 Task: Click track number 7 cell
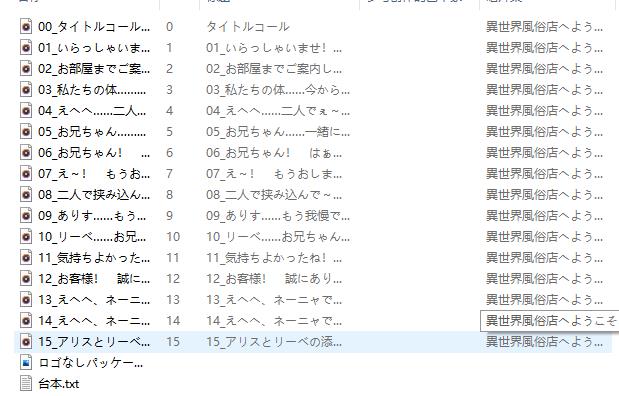pyautogui.click(x=169, y=173)
